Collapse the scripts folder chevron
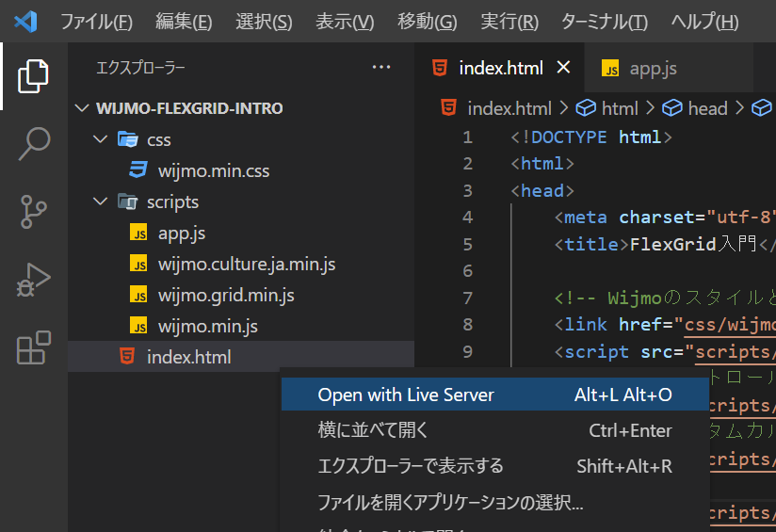Image resolution: width=776 pixels, height=532 pixels. 101,201
